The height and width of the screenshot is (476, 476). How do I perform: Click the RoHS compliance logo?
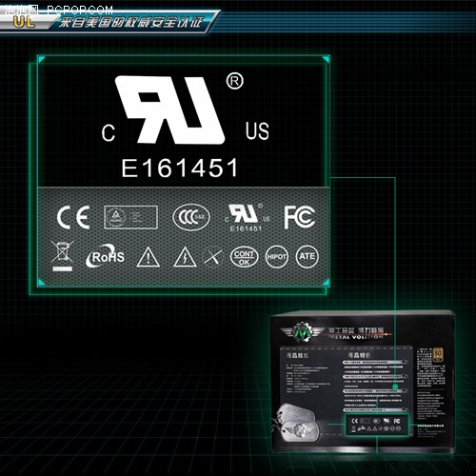pos(106,256)
